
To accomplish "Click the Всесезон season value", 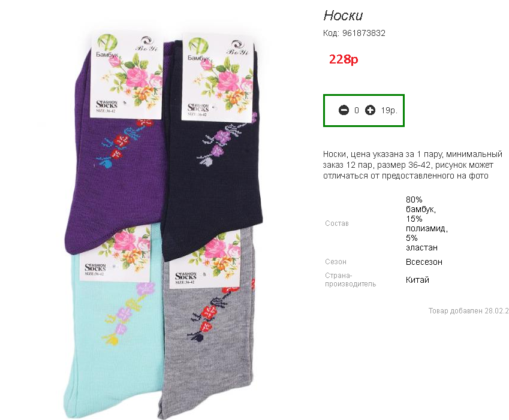I will [x=424, y=262].
